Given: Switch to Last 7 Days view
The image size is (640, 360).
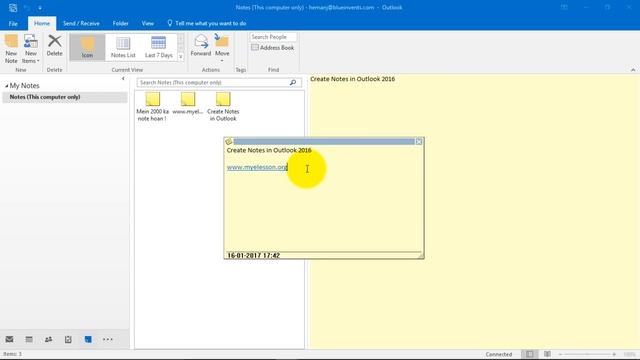Looking at the screenshot, I should [x=159, y=47].
